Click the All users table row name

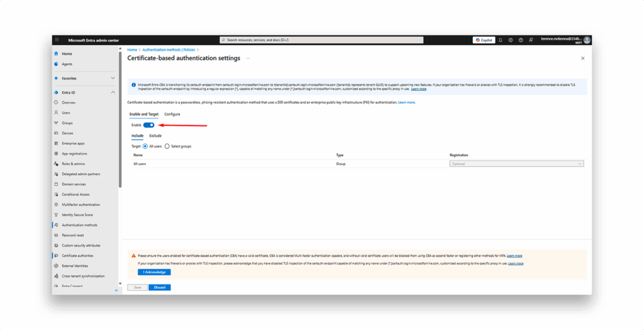pos(140,164)
